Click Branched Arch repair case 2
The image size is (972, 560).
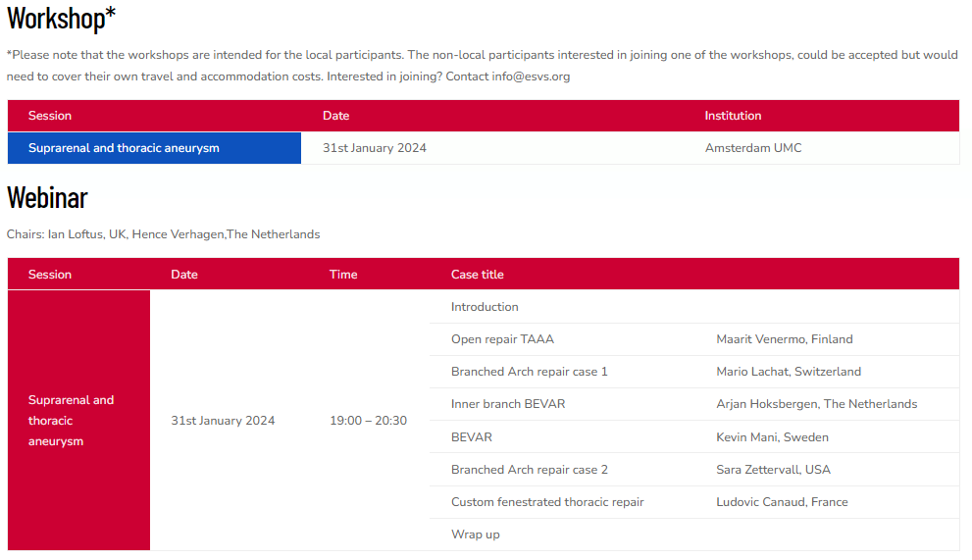click(x=530, y=470)
